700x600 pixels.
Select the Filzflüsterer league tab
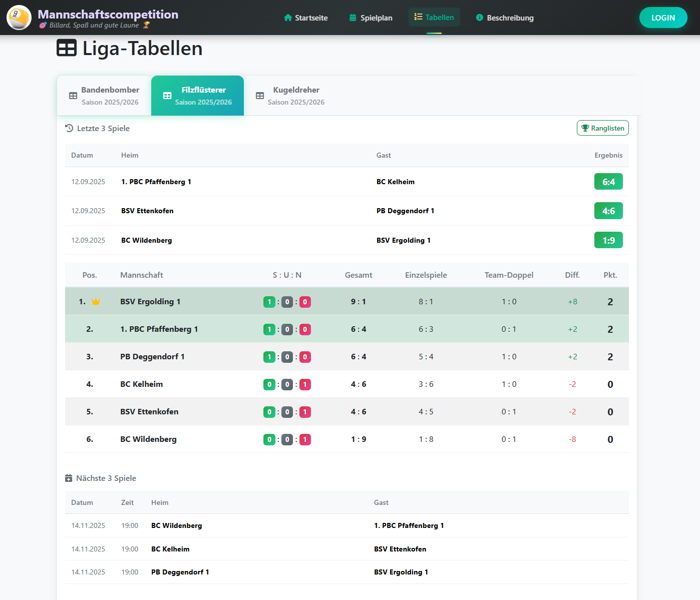[x=198, y=96]
